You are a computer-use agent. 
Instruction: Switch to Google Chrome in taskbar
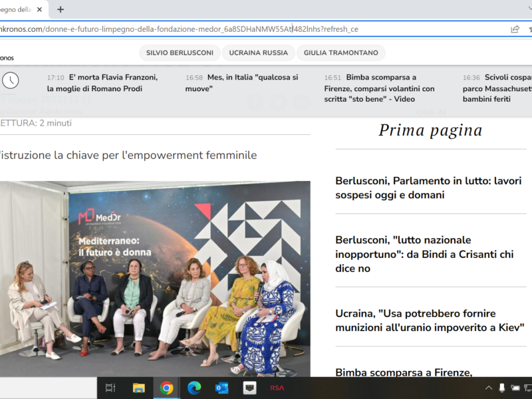(x=166, y=388)
